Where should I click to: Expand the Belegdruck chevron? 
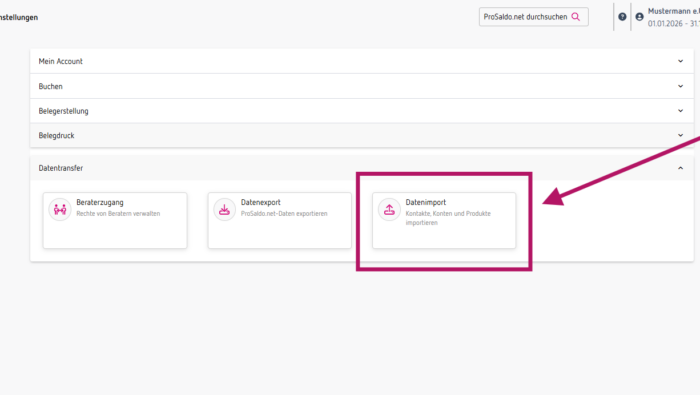[x=680, y=135]
